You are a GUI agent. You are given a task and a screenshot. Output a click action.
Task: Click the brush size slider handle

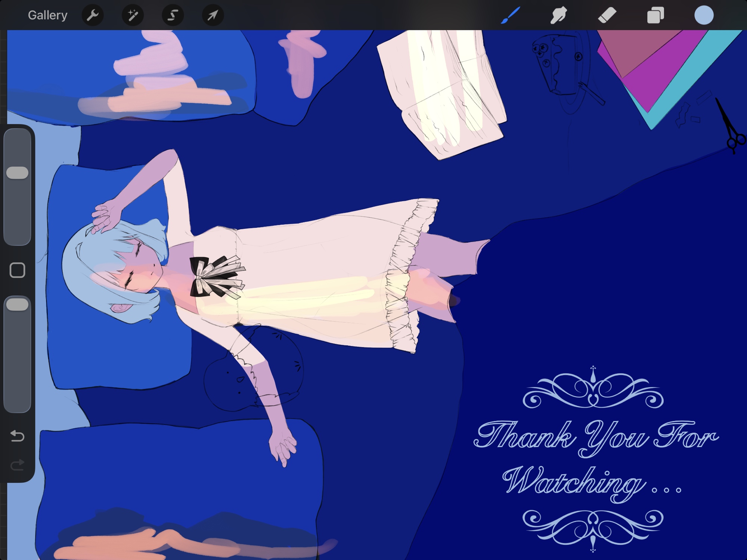(x=18, y=173)
